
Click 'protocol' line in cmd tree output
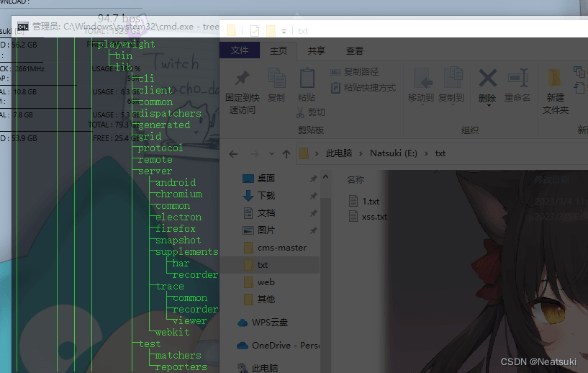tap(160, 148)
